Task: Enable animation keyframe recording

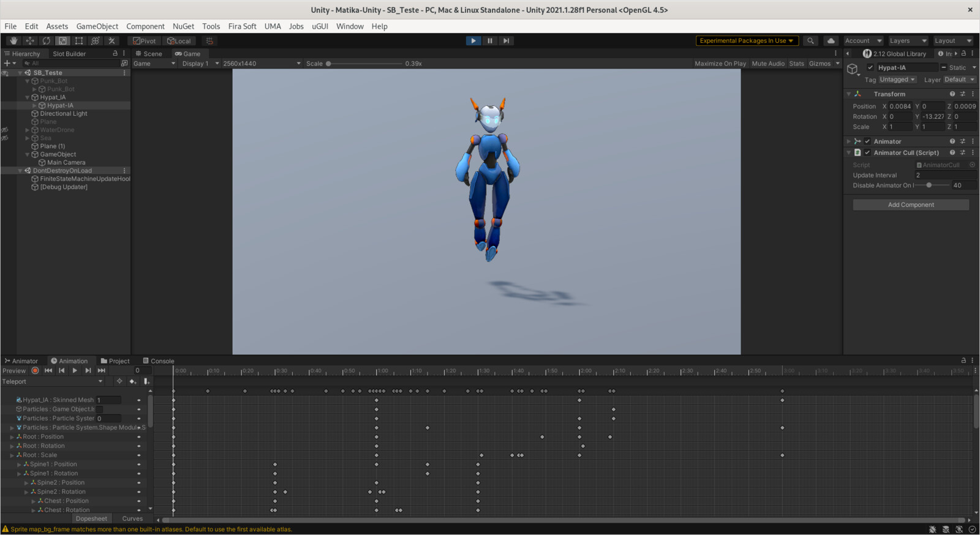Action: pyautogui.click(x=36, y=370)
